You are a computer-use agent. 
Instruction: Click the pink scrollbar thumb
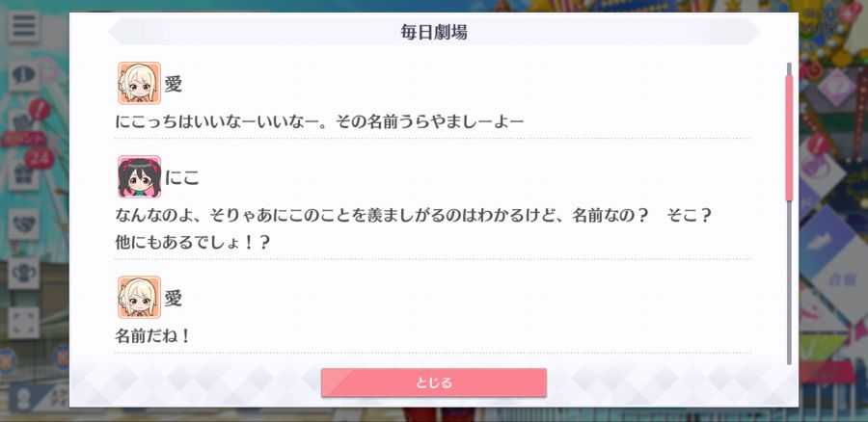789,137
